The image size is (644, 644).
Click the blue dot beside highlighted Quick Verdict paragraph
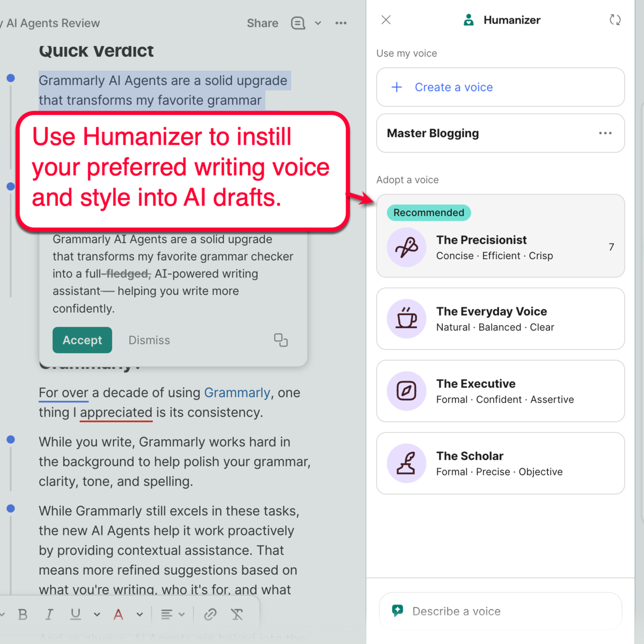(x=11, y=78)
